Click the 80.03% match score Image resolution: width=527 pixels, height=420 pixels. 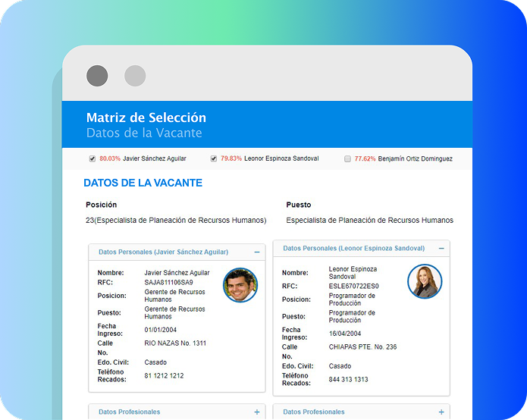coord(110,159)
